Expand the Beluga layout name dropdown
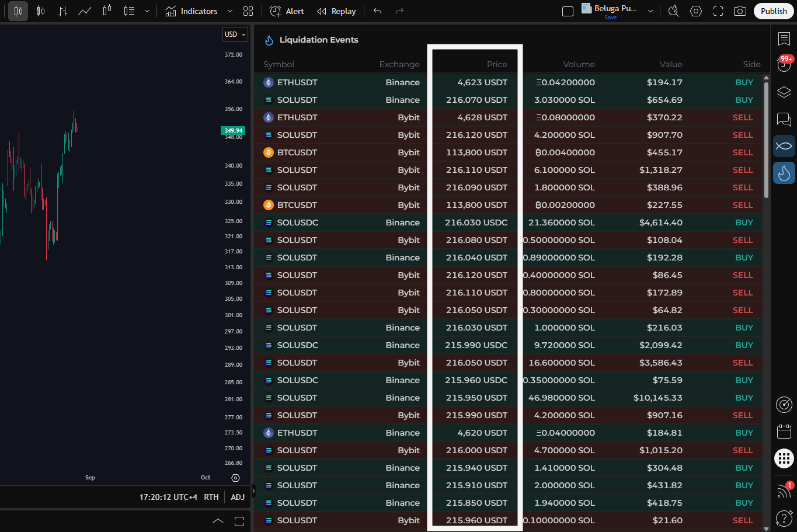This screenshot has width=797, height=532. coord(650,11)
